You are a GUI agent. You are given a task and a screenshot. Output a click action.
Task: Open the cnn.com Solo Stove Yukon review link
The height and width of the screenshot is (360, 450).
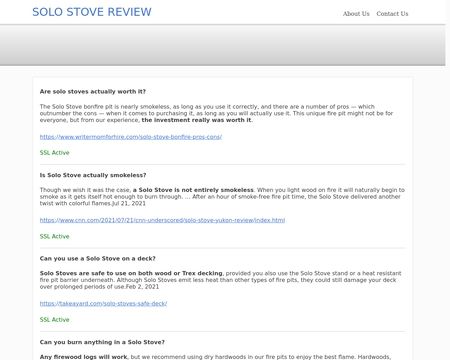click(x=162, y=220)
